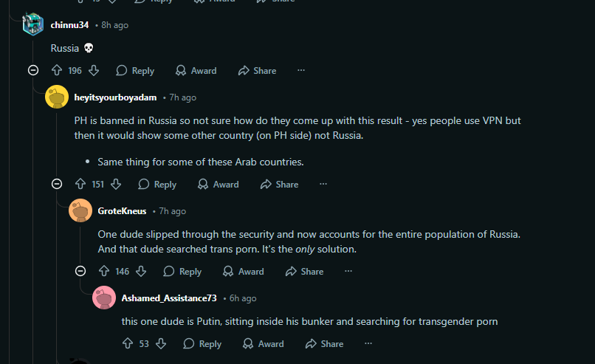Open GroteKneus's username link

(x=122, y=211)
